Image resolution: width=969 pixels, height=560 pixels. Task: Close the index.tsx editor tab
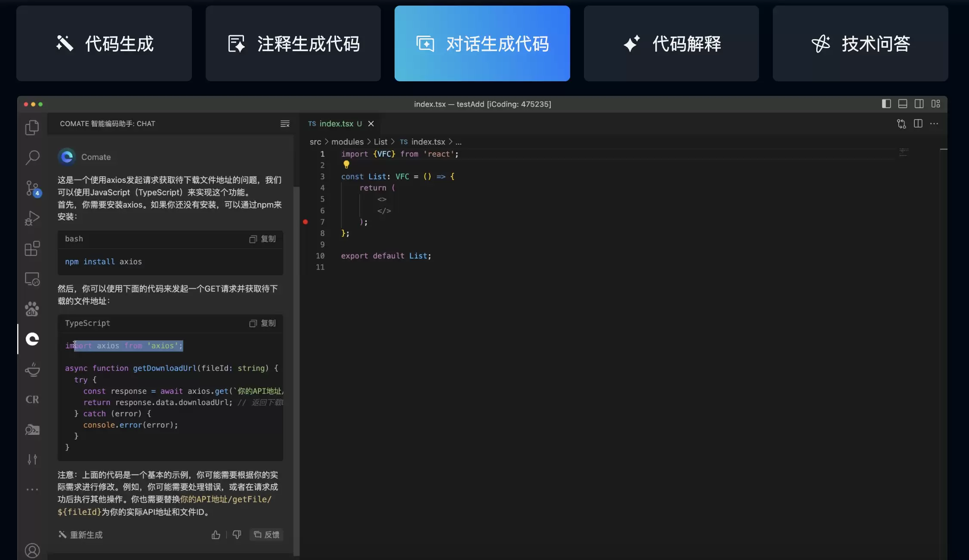[371, 124]
